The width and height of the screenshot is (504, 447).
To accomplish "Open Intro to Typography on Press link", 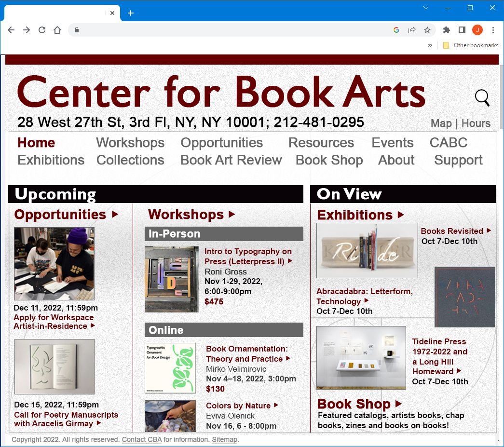I will 248,257.
